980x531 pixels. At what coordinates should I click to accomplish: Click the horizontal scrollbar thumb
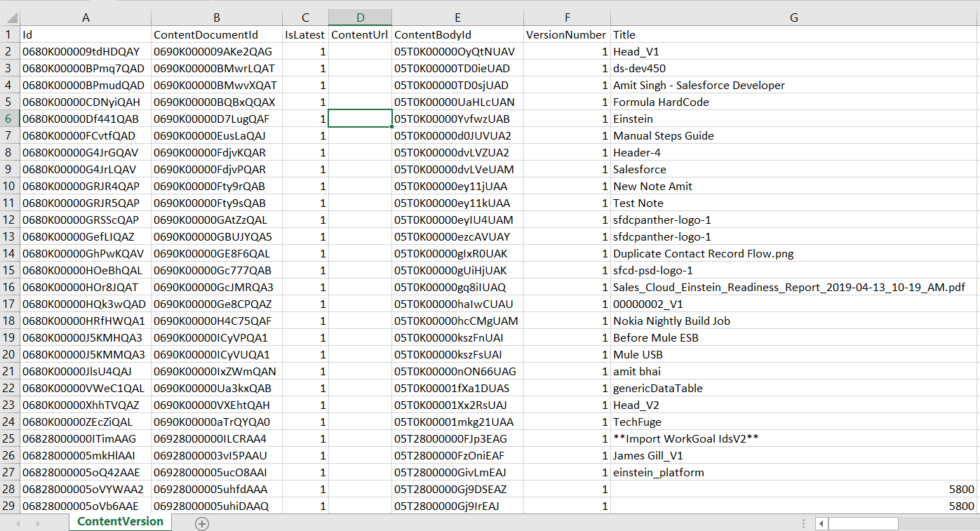point(864,523)
